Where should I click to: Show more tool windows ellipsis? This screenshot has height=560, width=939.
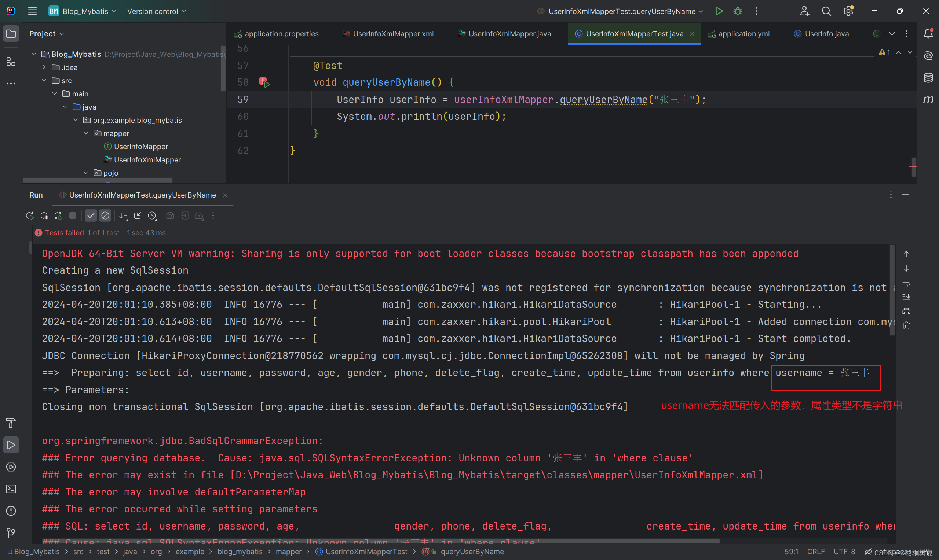tap(11, 84)
